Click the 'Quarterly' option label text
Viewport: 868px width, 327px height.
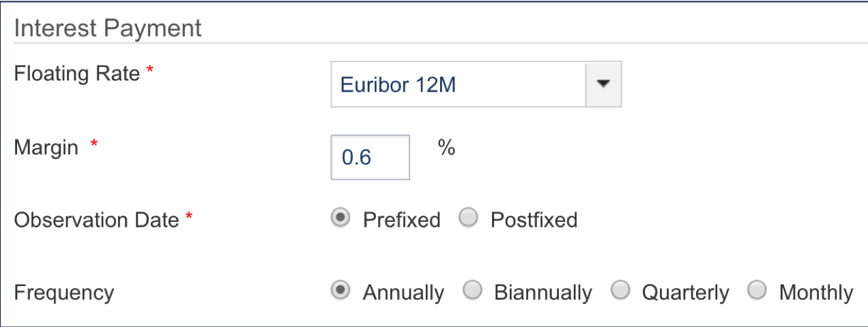pyautogui.click(x=685, y=293)
